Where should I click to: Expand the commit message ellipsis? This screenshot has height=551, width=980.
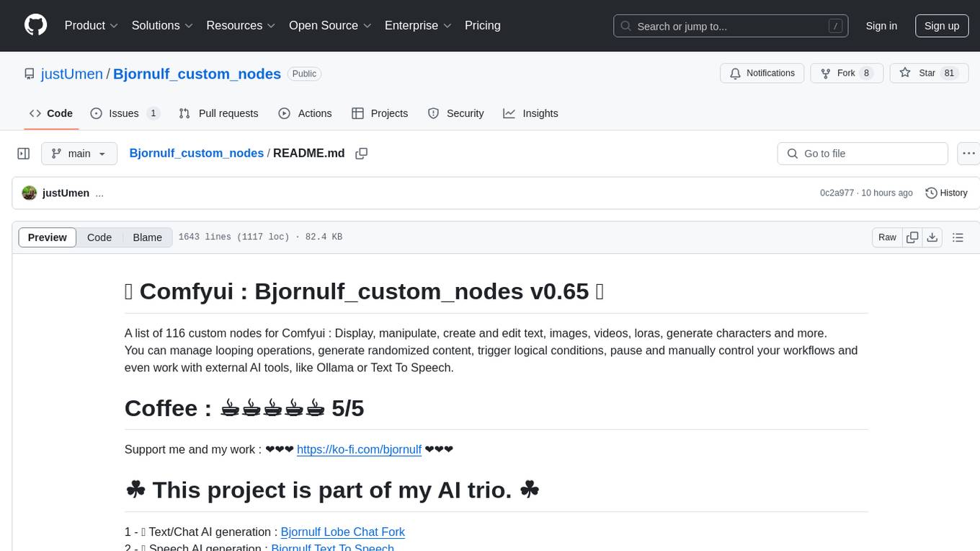[99, 193]
